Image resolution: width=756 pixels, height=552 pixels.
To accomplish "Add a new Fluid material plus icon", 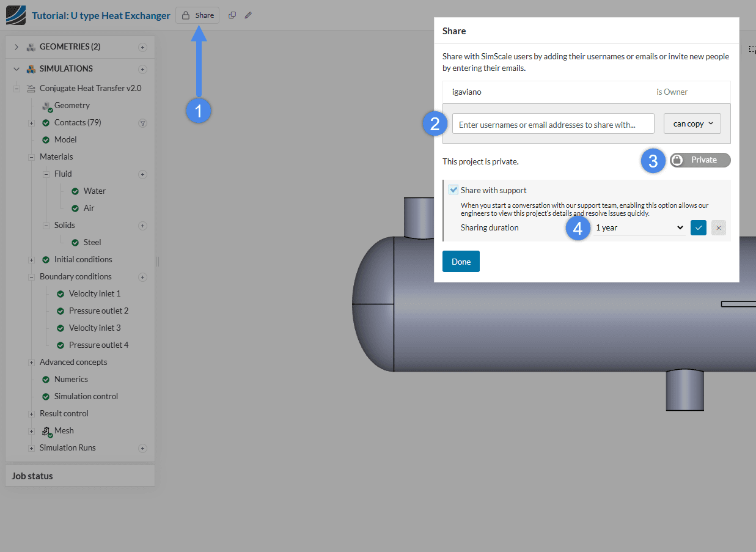I will (142, 174).
